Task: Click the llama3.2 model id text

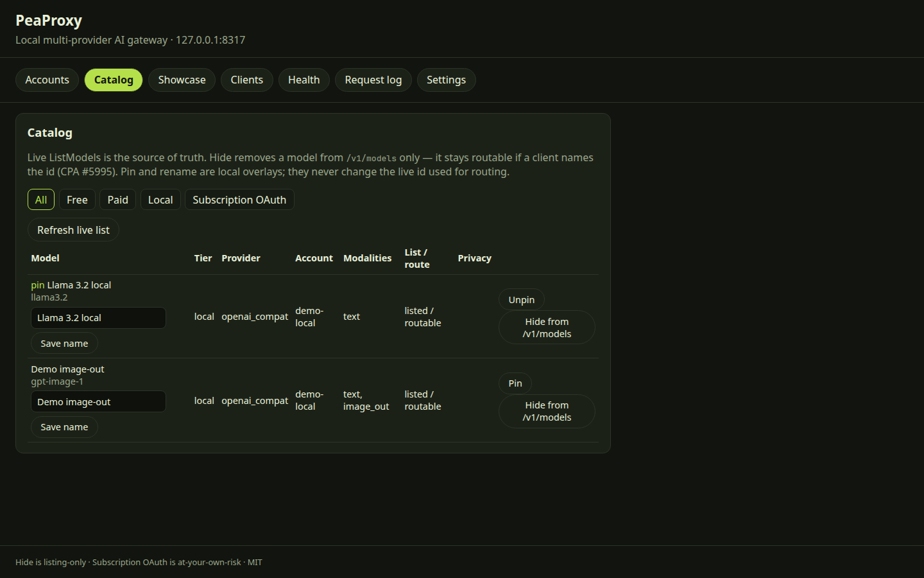Action: tap(49, 297)
